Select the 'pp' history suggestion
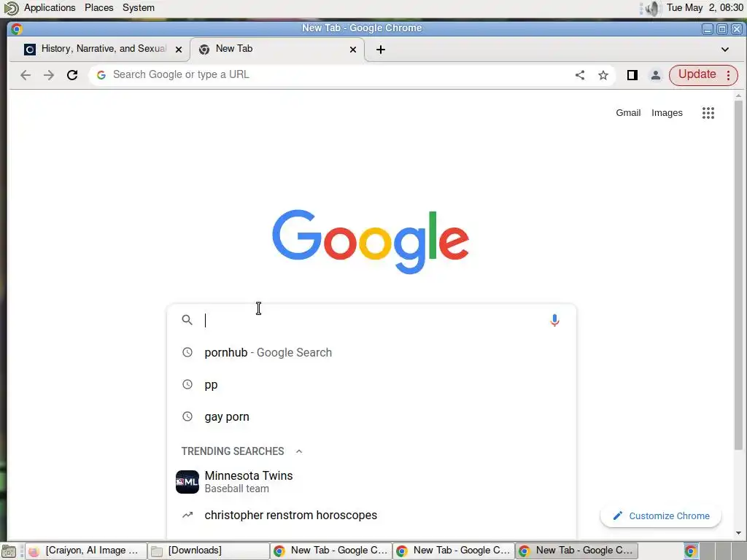 pyautogui.click(x=371, y=385)
